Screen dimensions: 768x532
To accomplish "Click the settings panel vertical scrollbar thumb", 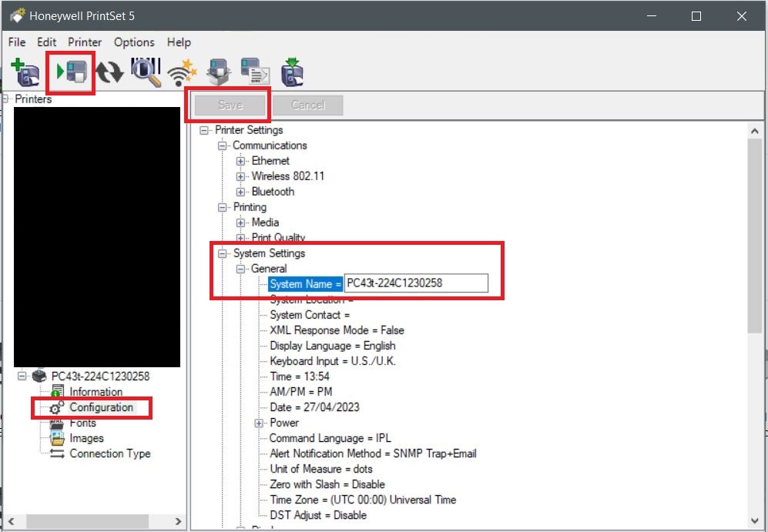I will tap(755, 236).
